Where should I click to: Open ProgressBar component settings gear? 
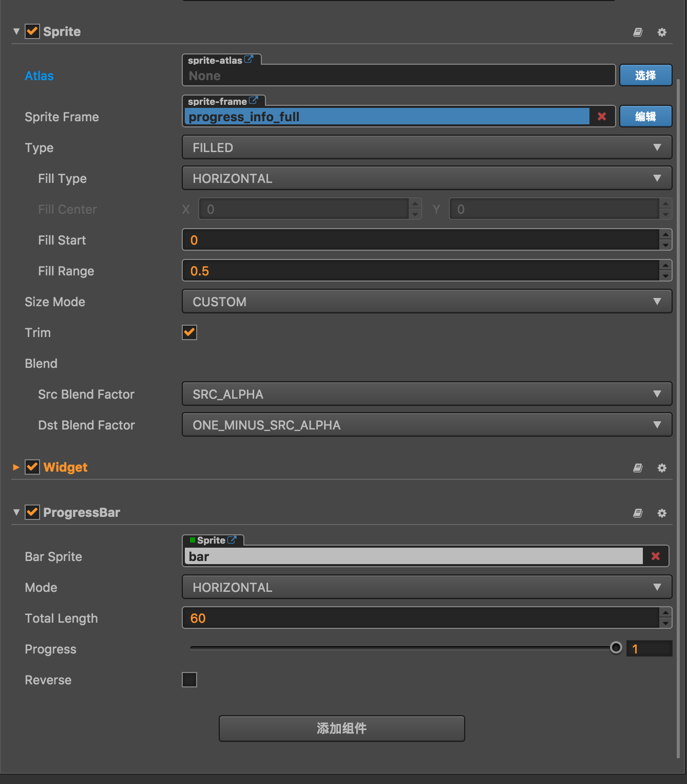pyautogui.click(x=662, y=513)
